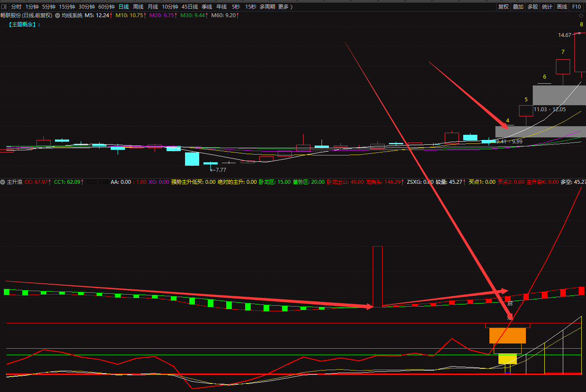Click the 叠加 overlay button
The height and width of the screenshot is (392, 586).
click(x=518, y=7)
